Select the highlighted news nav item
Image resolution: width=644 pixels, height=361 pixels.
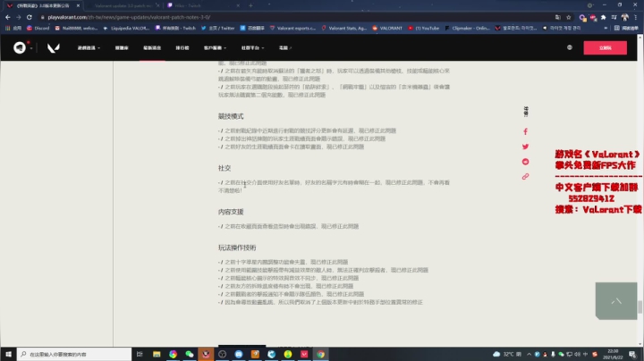(152, 48)
